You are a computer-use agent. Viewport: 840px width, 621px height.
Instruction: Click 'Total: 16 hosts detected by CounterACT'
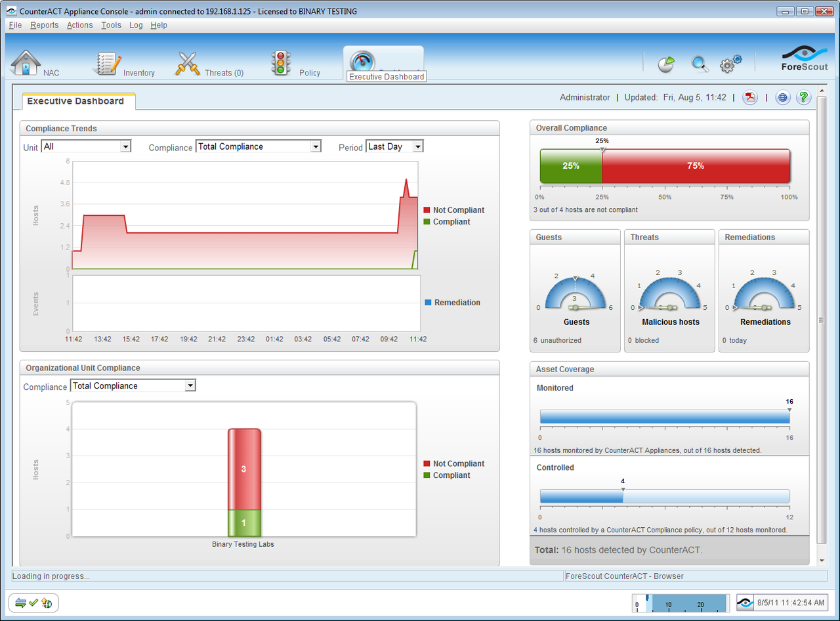618,550
